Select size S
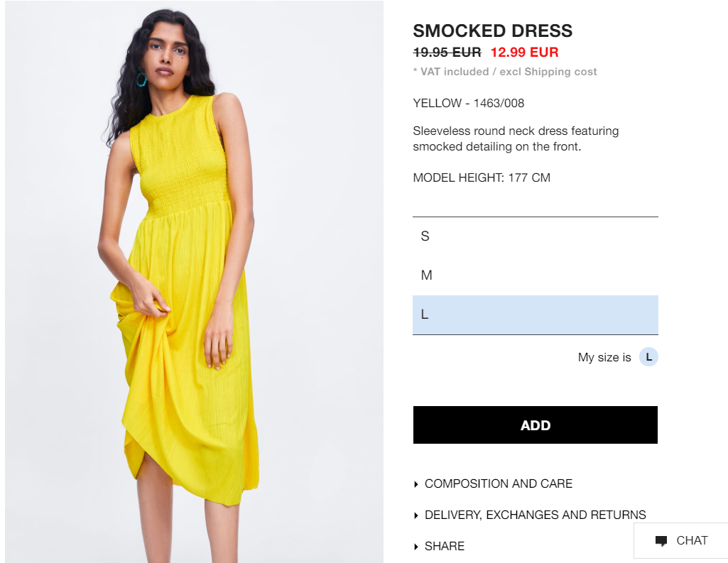The image size is (728, 563). pyautogui.click(x=536, y=236)
